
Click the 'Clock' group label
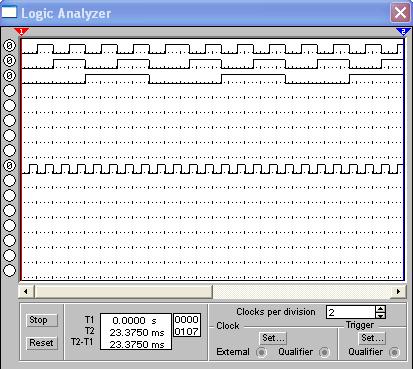228,326
